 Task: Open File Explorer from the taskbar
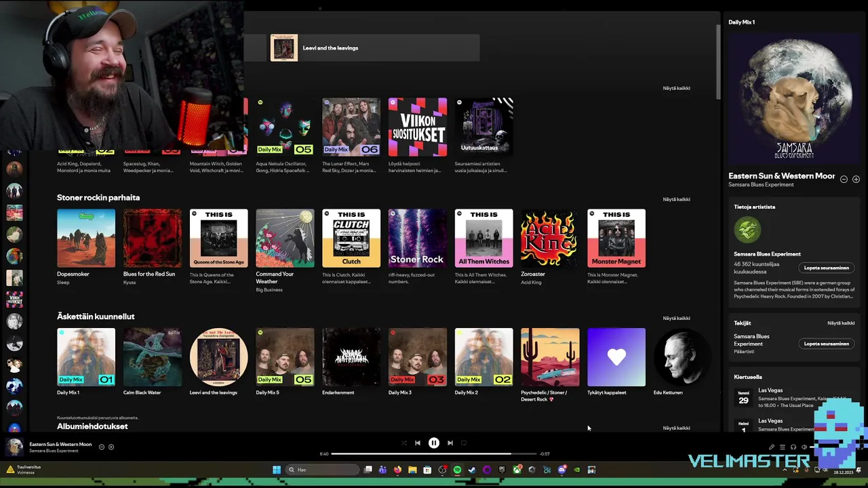pos(412,470)
